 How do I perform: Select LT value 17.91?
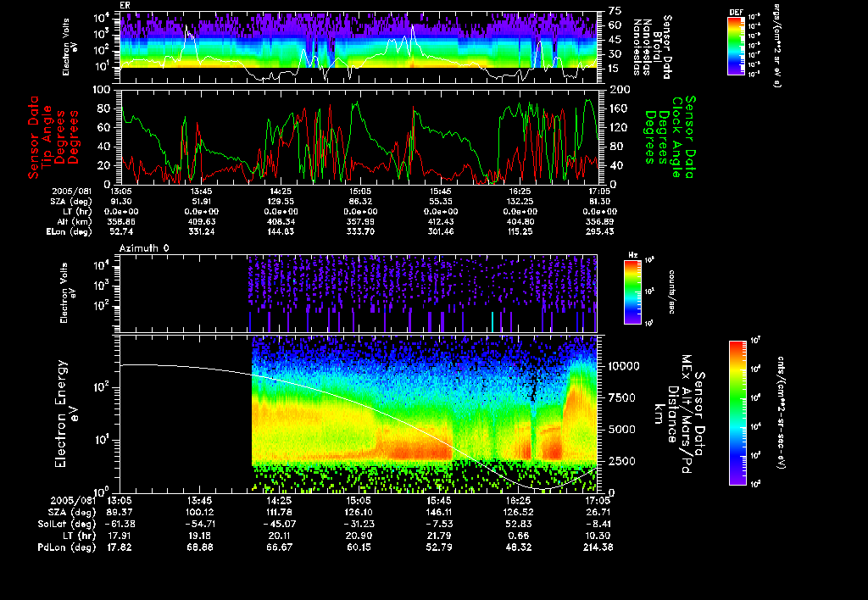[120, 536]
